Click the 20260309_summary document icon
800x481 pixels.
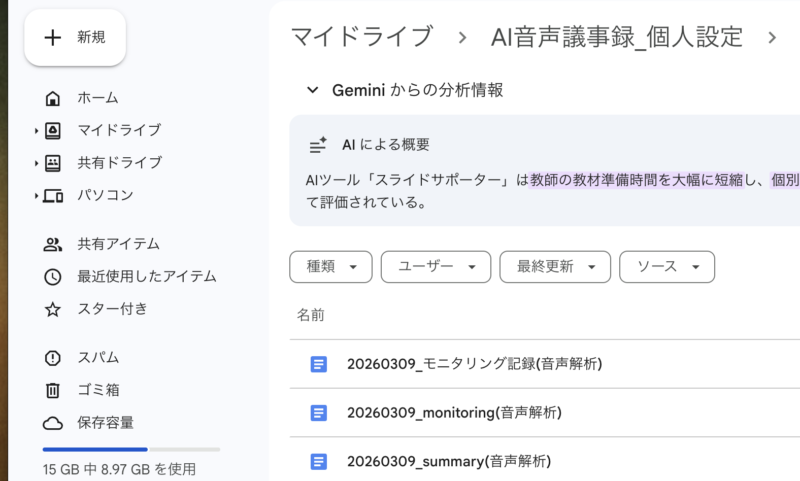point(319,461)
